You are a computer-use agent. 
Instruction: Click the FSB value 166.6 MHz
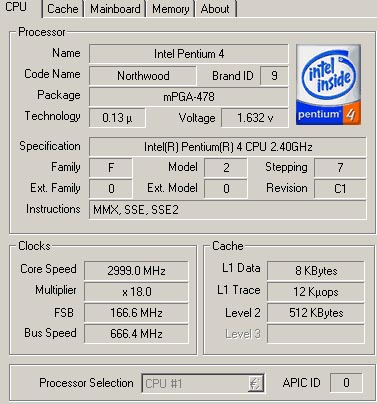click(x=136, y=313)
